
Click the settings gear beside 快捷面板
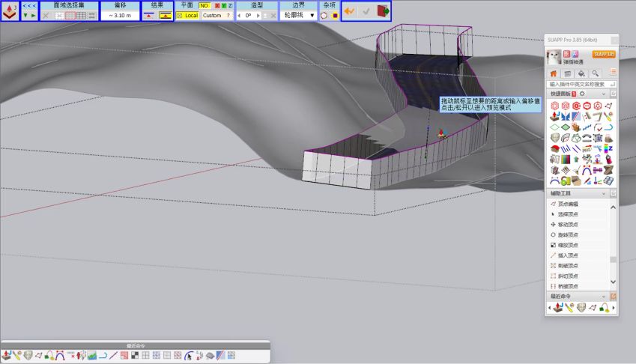(583, 94)
